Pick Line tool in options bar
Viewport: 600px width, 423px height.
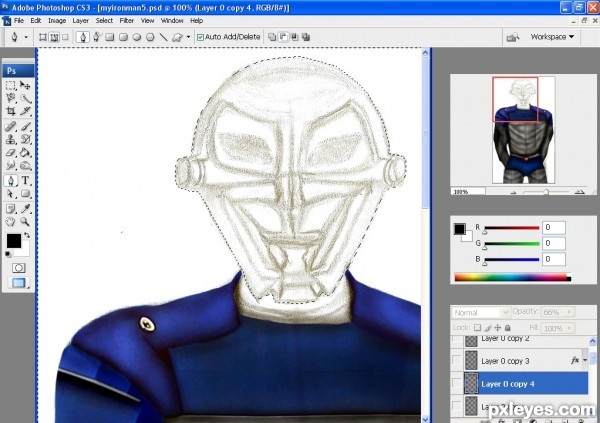point(163,37)
